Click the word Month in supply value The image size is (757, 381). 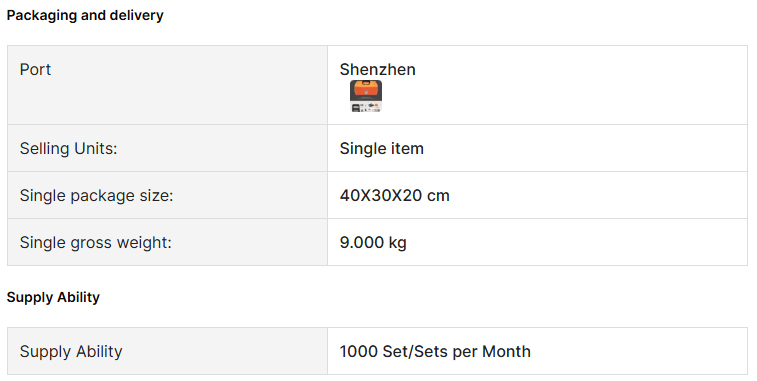(506, 352)
